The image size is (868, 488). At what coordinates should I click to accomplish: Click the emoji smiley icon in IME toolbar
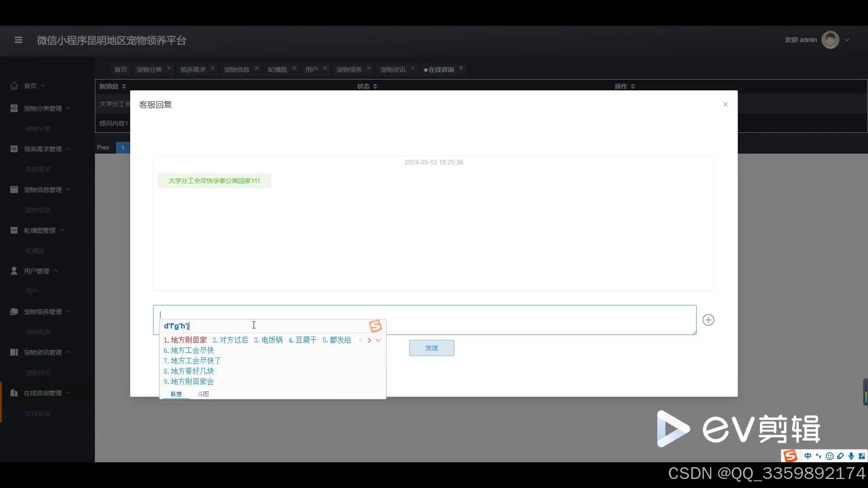pos(829,456)
